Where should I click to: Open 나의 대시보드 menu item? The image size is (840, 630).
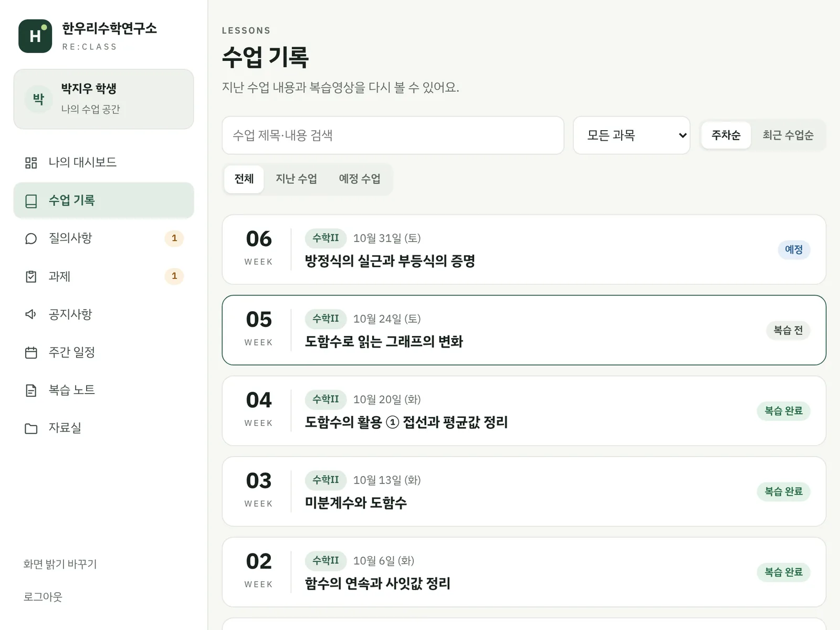click(104, 162)
